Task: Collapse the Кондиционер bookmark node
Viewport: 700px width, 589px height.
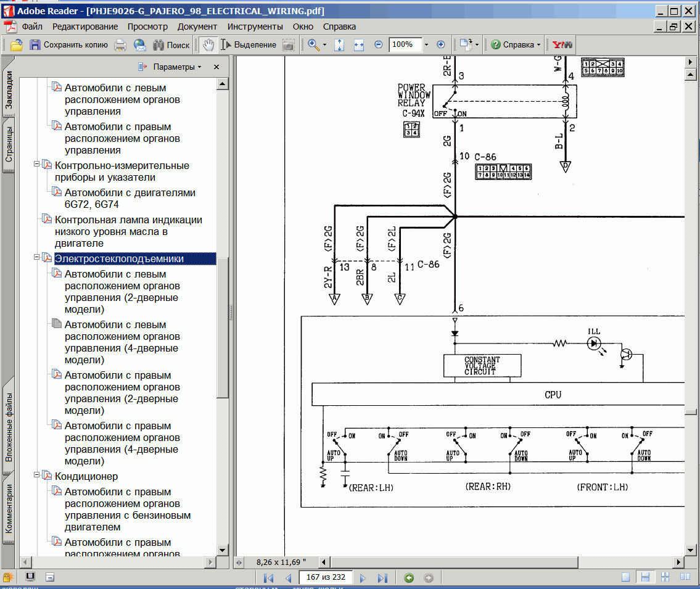Action: 36,475
